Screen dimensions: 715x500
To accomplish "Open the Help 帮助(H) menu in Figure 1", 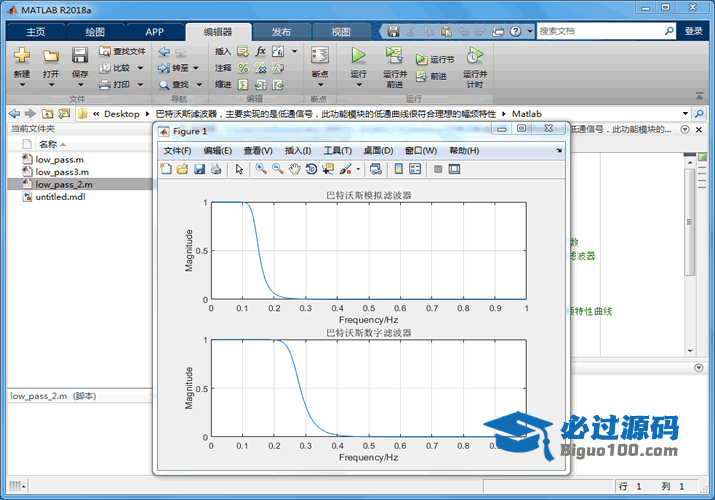I will pyautogui.click(x=464, y=151).
